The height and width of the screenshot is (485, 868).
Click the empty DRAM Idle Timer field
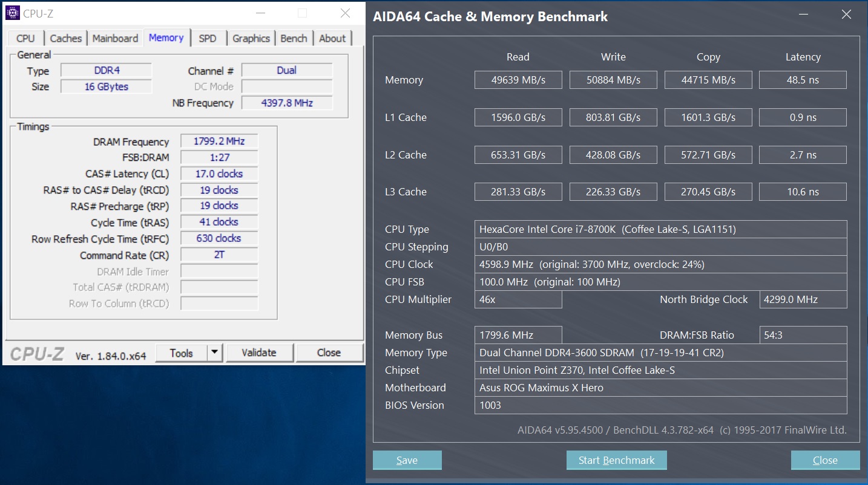pos(219,271)
